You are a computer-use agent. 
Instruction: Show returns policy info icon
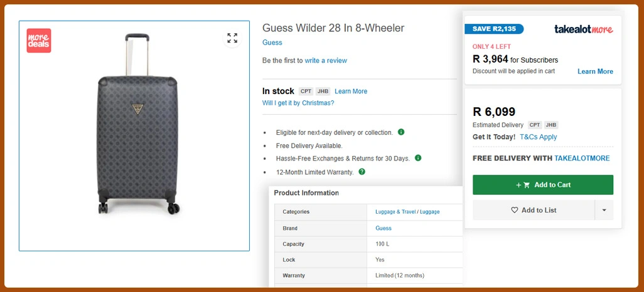point(418,158)
